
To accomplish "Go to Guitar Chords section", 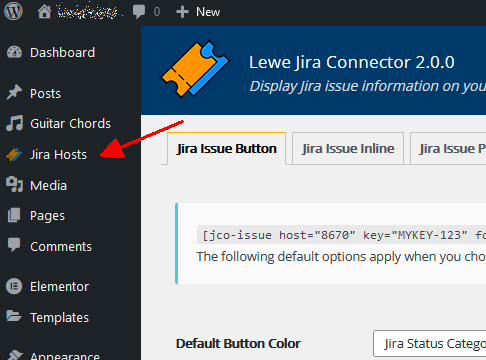I will [70, 124].
